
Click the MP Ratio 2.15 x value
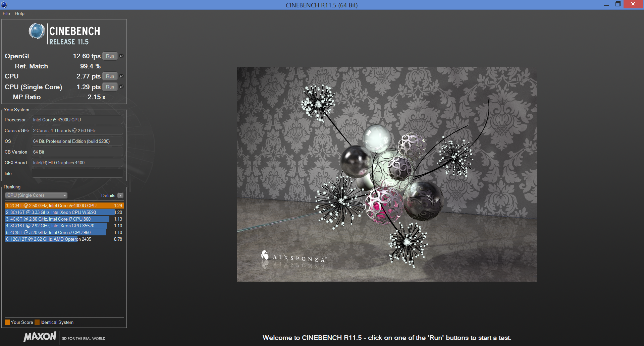[x=97, y=97]
